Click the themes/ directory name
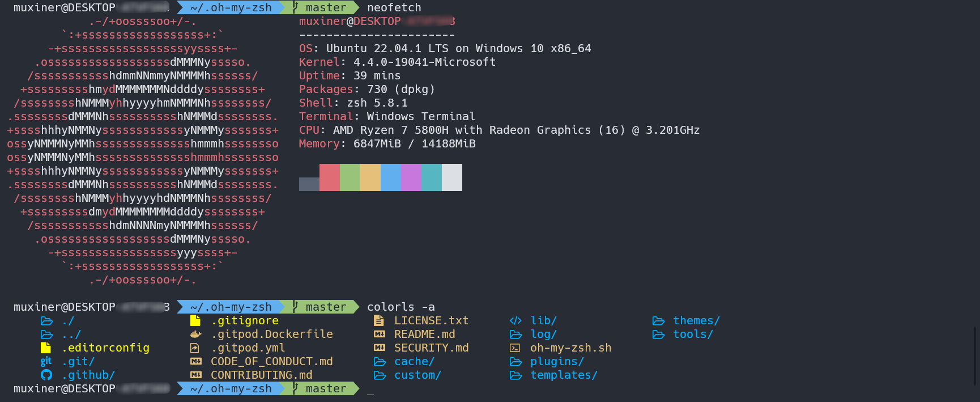The width and height of the screenshot is (980, 402). coord(697,321)
